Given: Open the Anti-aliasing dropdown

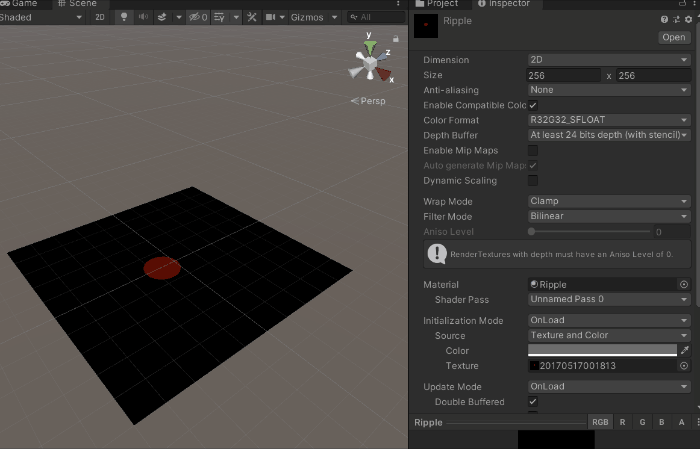Looking at the screenshot, I should [609, 90].
